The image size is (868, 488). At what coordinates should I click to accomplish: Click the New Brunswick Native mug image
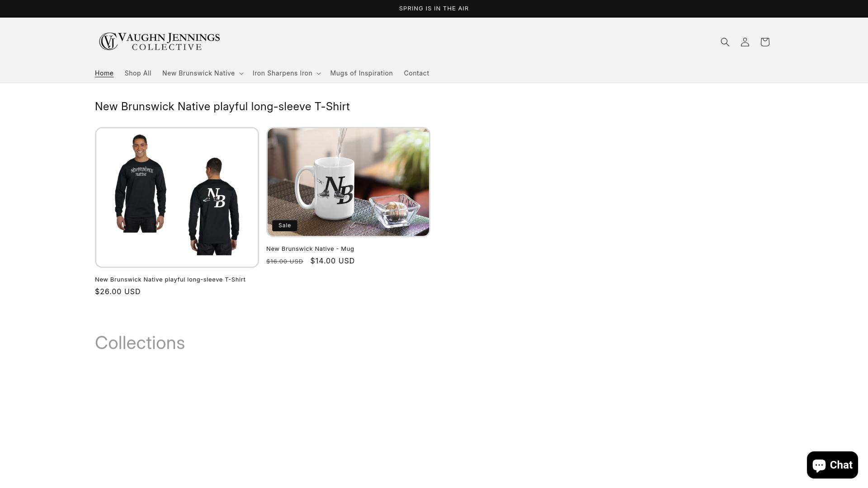tap(348, 182)
